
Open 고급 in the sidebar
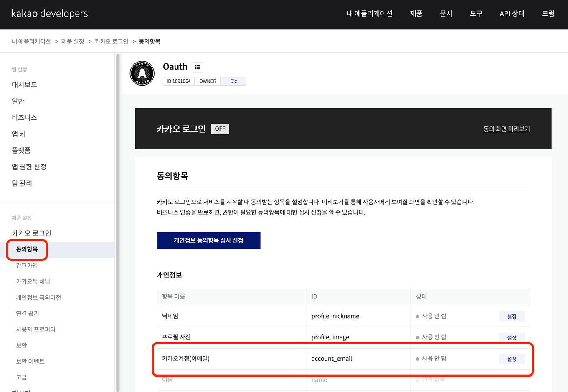point(21,377)
